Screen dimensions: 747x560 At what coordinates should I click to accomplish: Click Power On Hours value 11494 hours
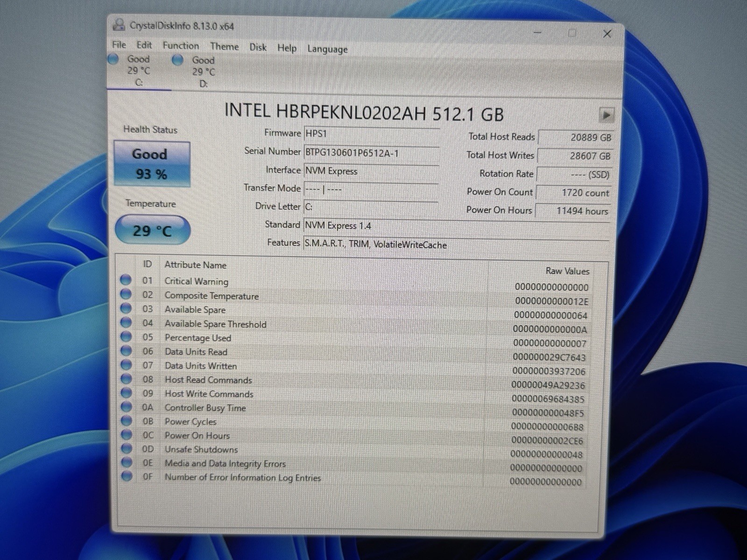[573, 211]
